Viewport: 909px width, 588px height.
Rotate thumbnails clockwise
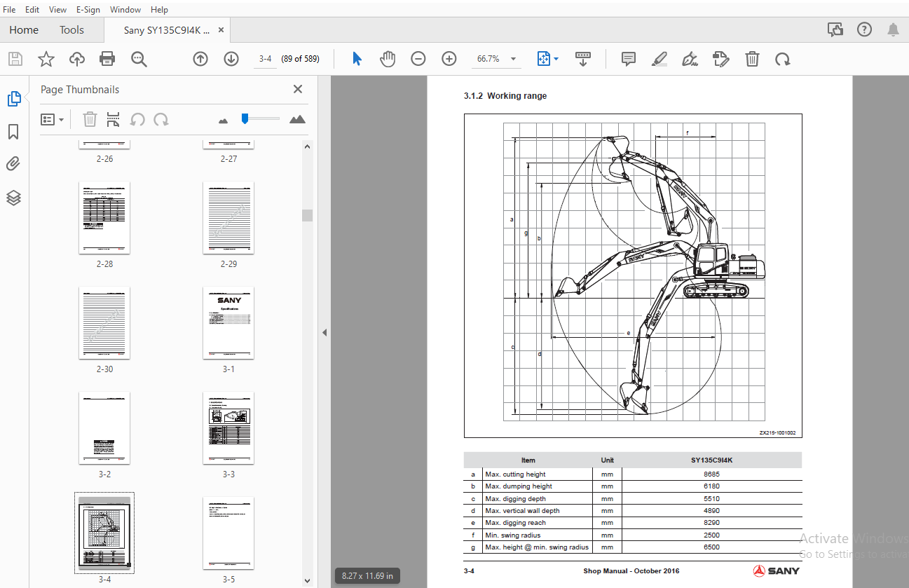pos(161,119)
